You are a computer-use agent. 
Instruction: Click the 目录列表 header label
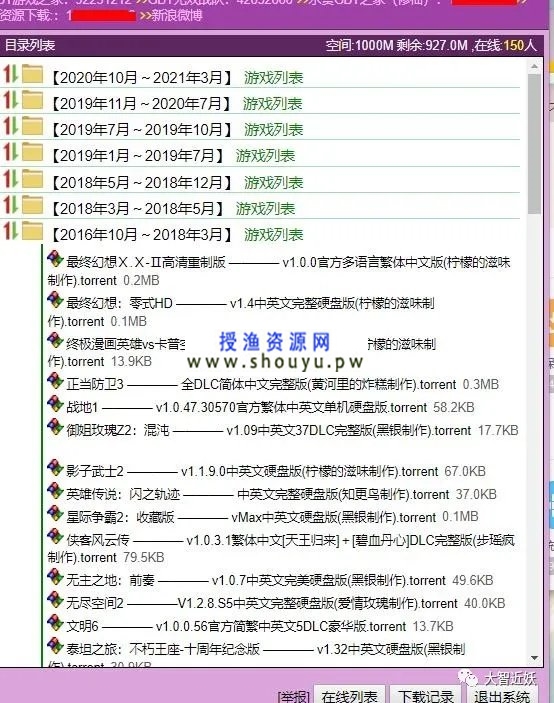coord(30,45)
